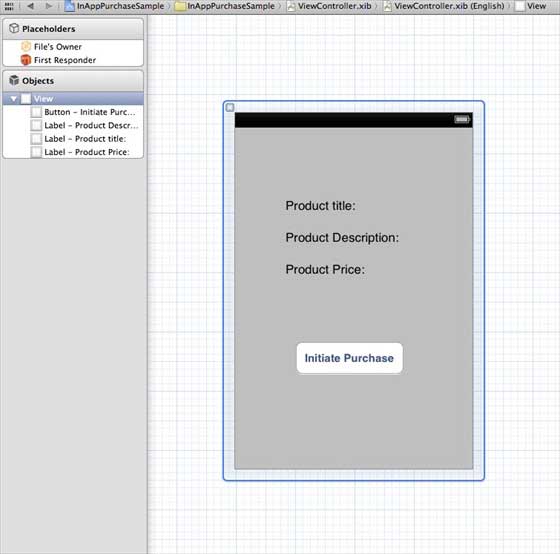The height and width of the screenshot is (554, 560).
Task: Go back with the left arrow
Action: tap(31, 6)
